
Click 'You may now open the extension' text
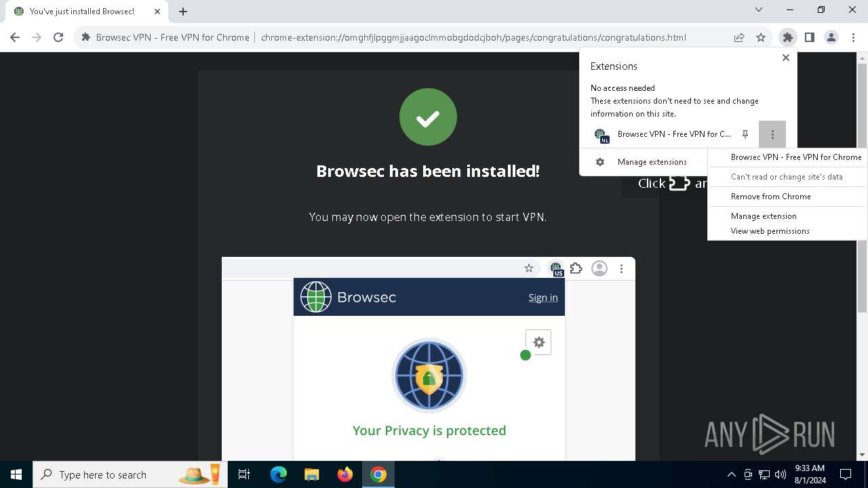pyautogui.click(x=428, y=217)
